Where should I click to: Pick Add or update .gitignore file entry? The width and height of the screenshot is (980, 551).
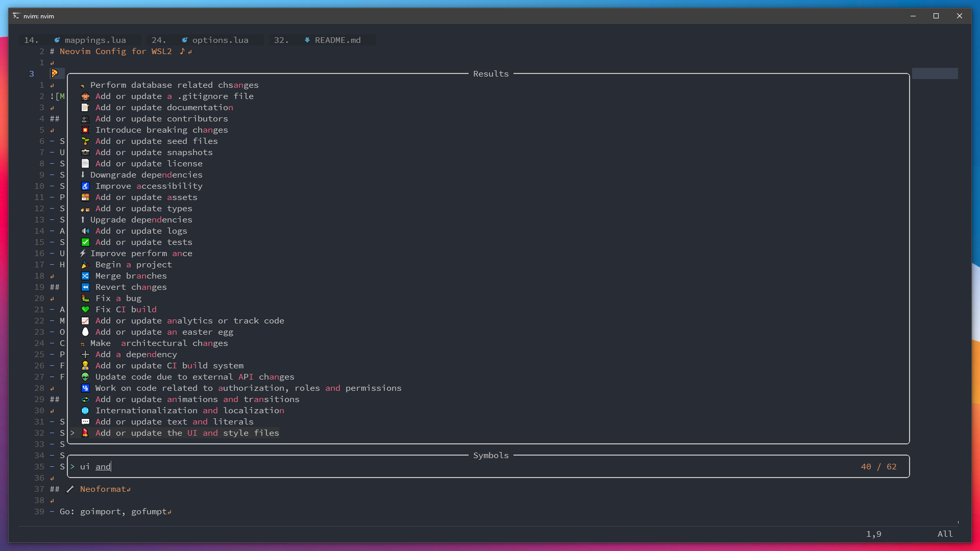tap(174, 96)
